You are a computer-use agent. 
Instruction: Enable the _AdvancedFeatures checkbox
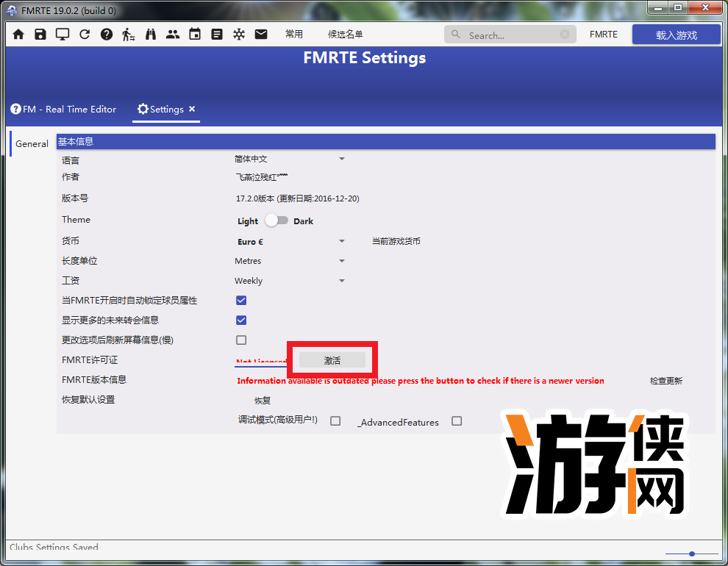(457, 420)
